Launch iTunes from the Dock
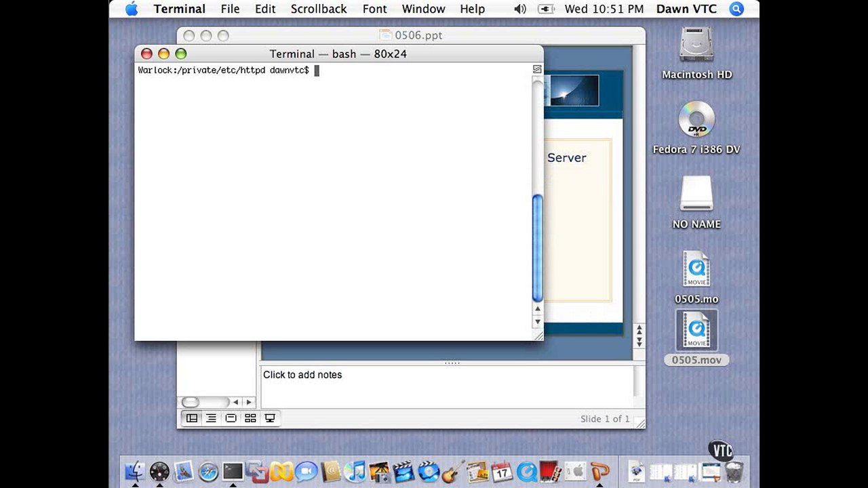 tap(355, 471)
